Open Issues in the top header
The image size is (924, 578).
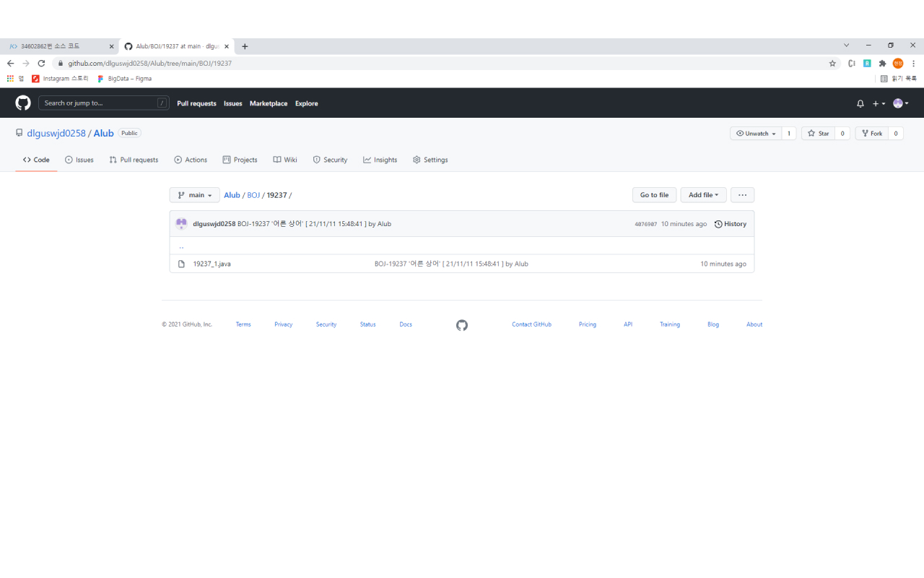click(233, 103)
